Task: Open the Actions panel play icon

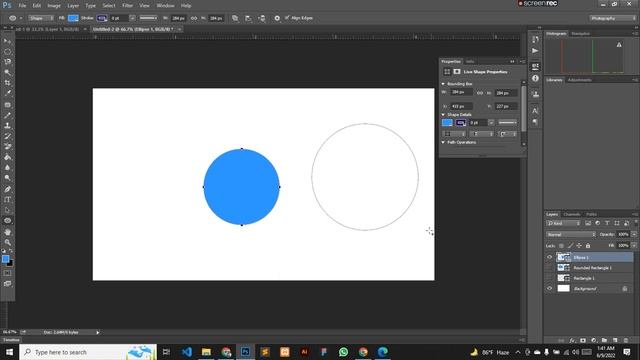Action: [535, 51]
